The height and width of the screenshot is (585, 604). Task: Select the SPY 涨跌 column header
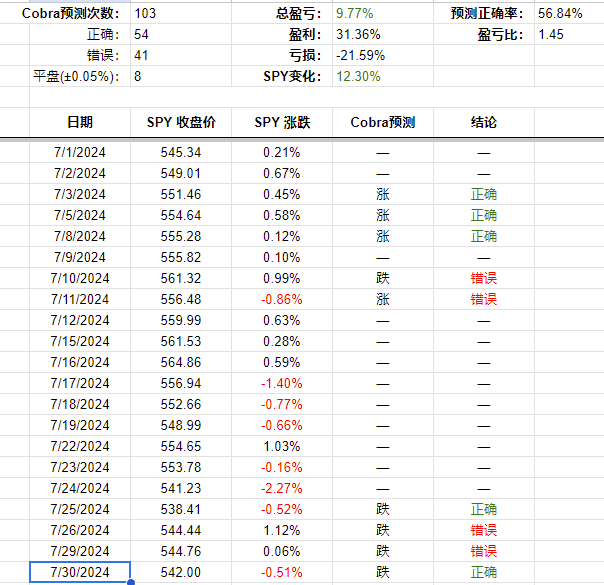282,122
